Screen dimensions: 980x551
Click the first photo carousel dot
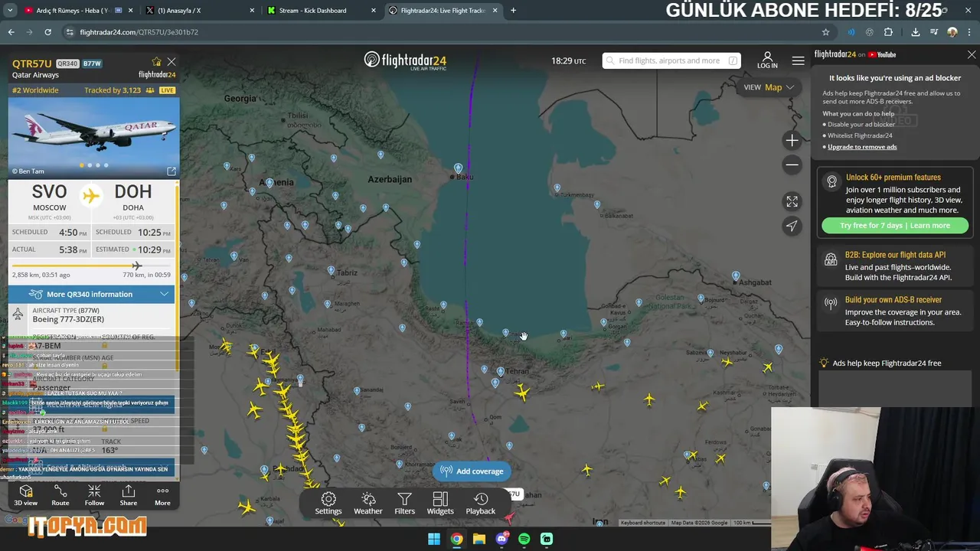(81, 165)
